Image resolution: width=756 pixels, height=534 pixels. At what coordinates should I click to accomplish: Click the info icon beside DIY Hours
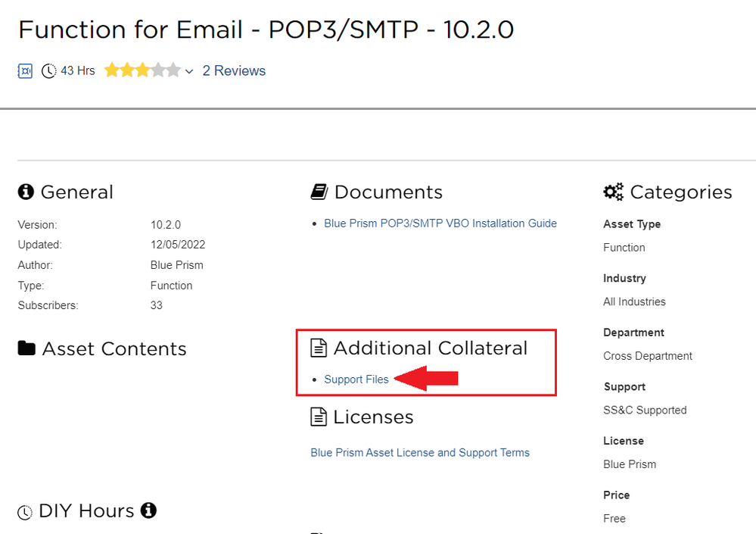click(148, 511)
